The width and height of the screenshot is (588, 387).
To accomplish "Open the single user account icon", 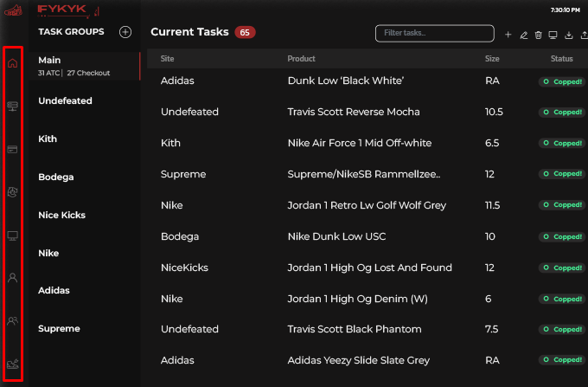I will pyautogui.click(x=12, y=278).
